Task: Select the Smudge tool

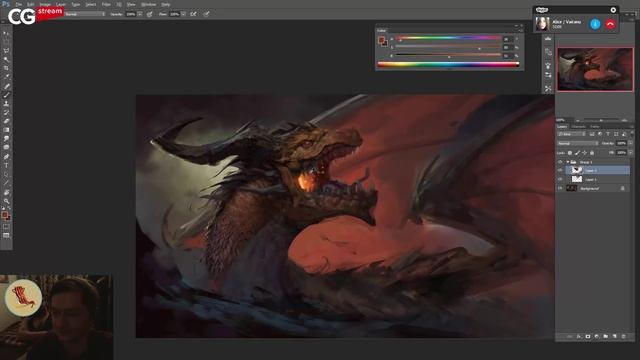Action: [x=6, y=139]
